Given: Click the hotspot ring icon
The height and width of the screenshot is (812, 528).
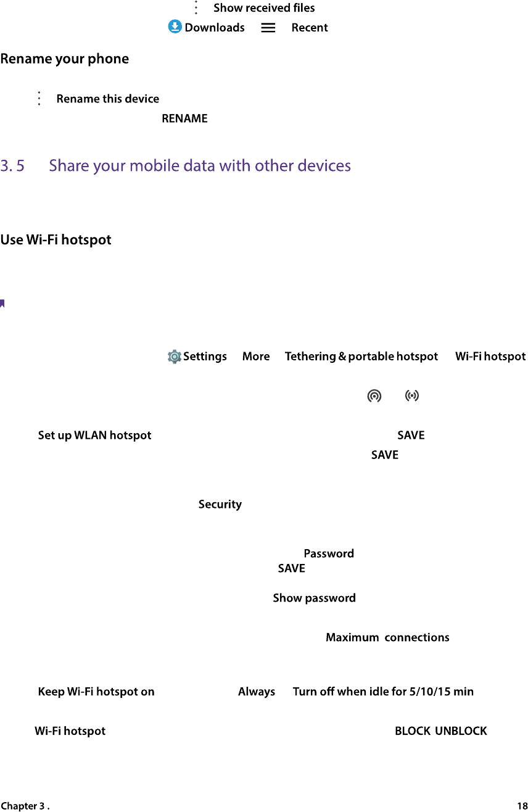Looking at the screenshot, I should (374, 396).
